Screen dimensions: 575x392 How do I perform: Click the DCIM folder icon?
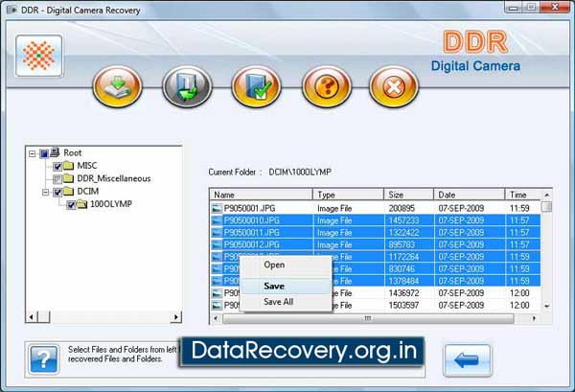click(x=69, y=191)
